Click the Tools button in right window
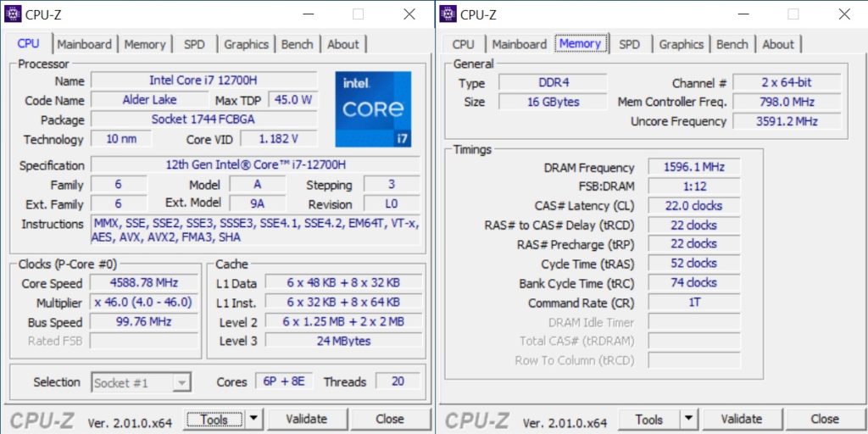This screenshot has height=434, width=868. (648, 419)
